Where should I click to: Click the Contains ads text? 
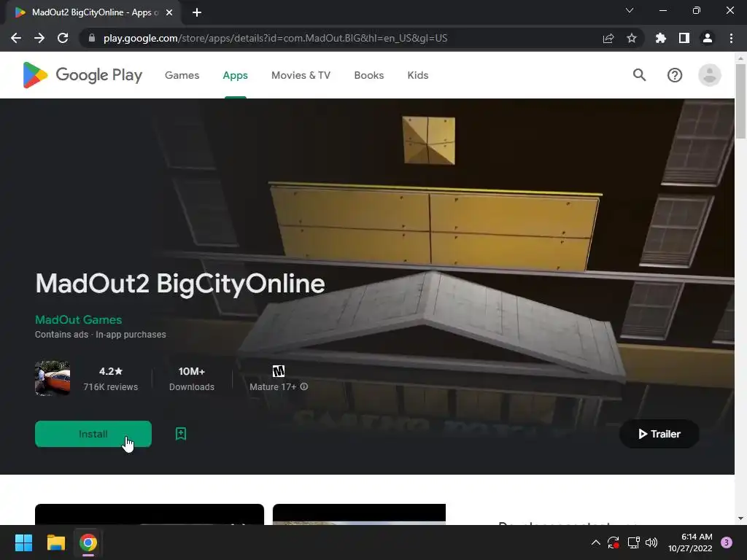[x=61, y=335]
